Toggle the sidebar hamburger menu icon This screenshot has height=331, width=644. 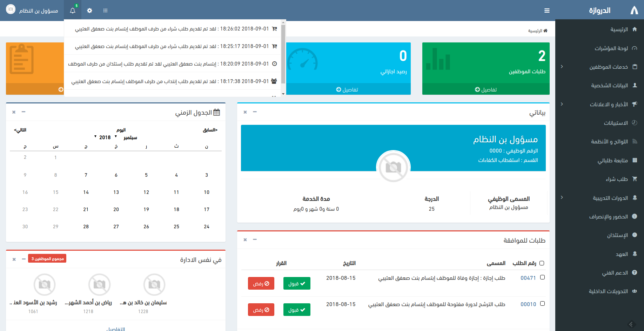[547, 11]
